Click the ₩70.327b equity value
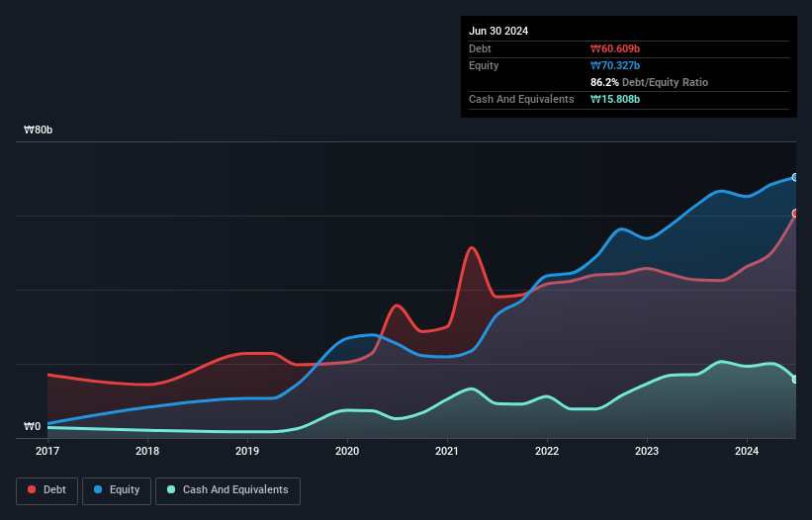 tap(615, 65)
